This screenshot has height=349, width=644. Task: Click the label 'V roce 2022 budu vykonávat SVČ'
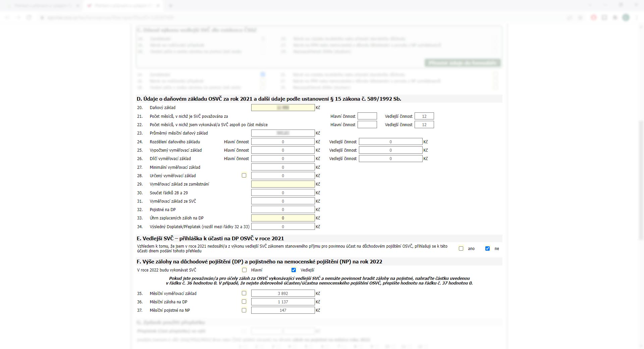pos(167,270)
